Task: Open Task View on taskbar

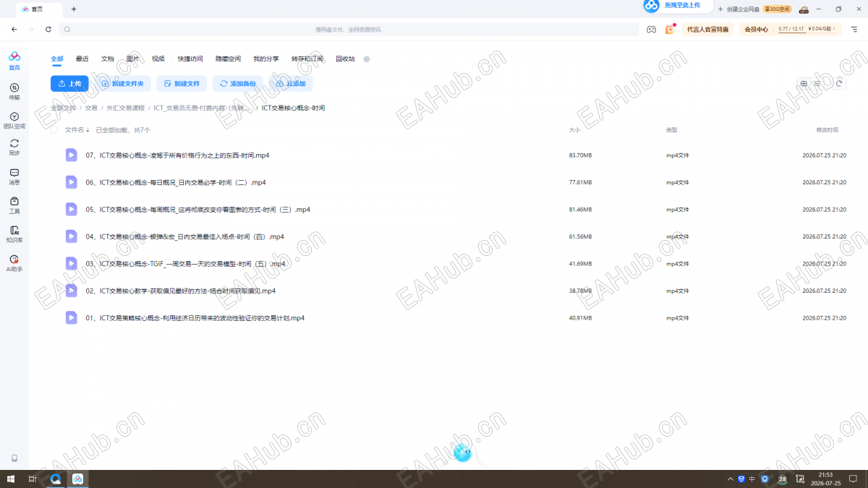Action: coord(33,479)
